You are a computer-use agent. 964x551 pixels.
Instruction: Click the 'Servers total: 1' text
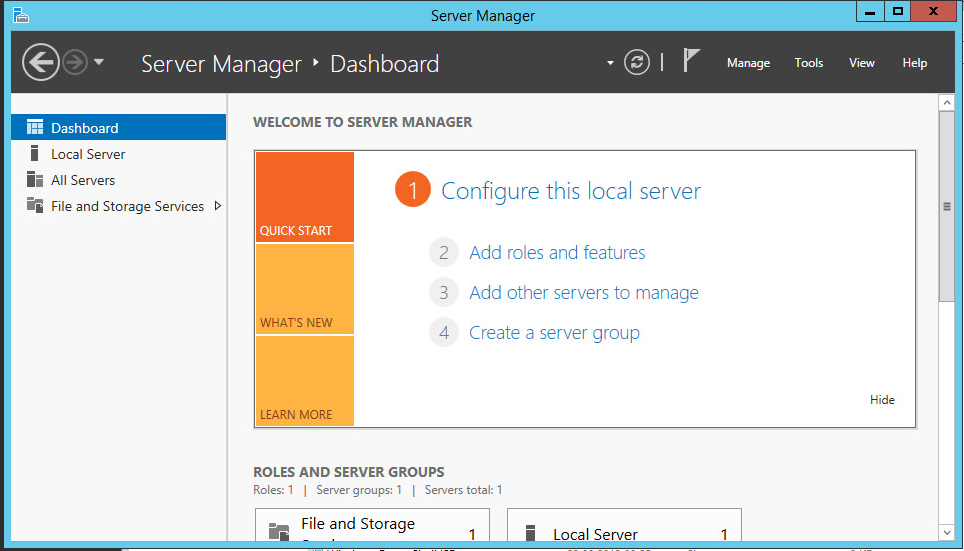tap(464, 490)
